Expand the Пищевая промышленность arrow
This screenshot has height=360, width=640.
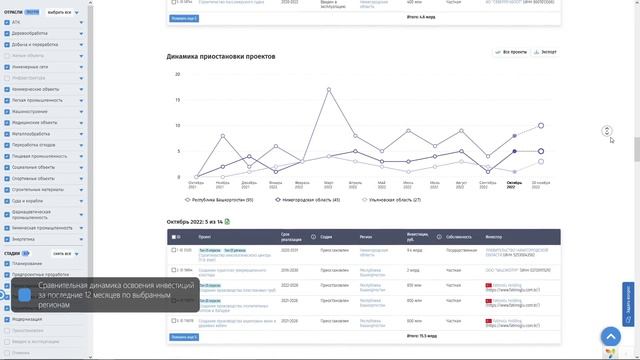point(81,156)
